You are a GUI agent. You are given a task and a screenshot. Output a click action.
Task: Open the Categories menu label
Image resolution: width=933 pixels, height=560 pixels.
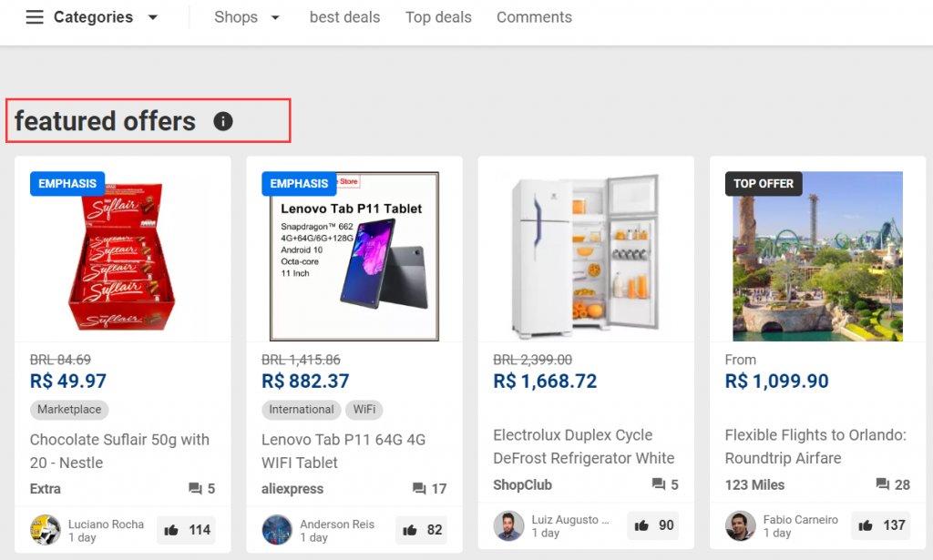point(94,17)
